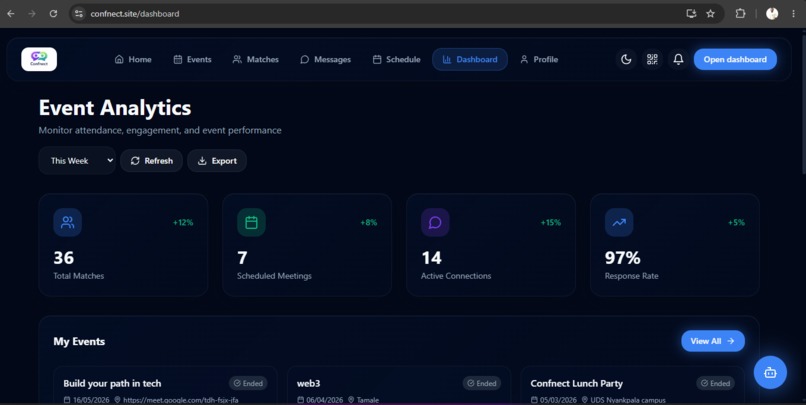806x405 pixels.
Task: Click the install app icon in address bar
Action: tap(691, 14)
